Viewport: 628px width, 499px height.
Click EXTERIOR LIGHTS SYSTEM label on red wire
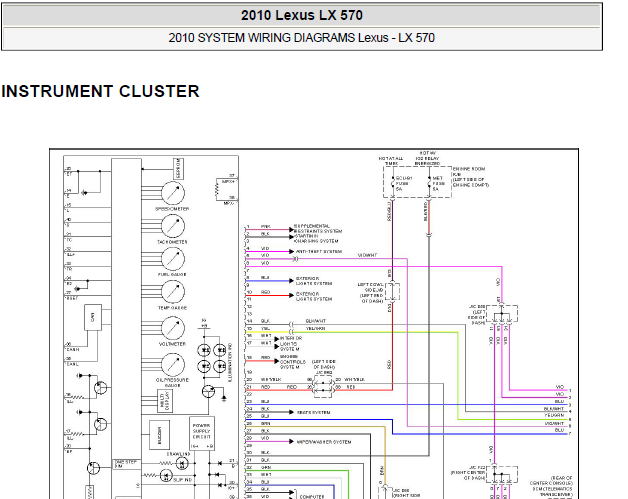(314, 296)
